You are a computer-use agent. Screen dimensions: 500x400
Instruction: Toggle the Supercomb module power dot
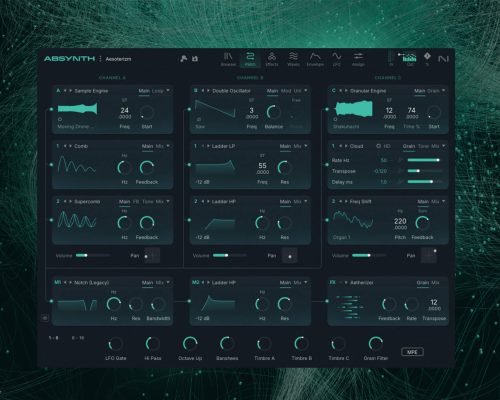pyautogui.click(x=51, y=220)
